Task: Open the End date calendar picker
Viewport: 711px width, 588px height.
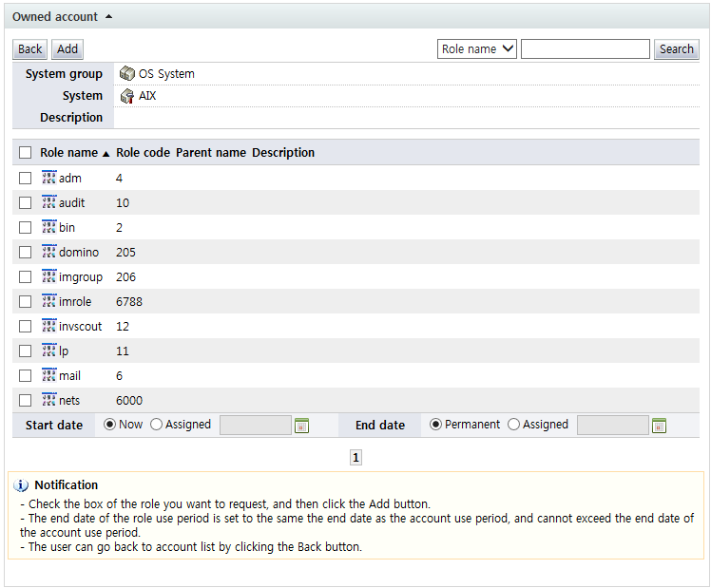Action: coord(659,426)
